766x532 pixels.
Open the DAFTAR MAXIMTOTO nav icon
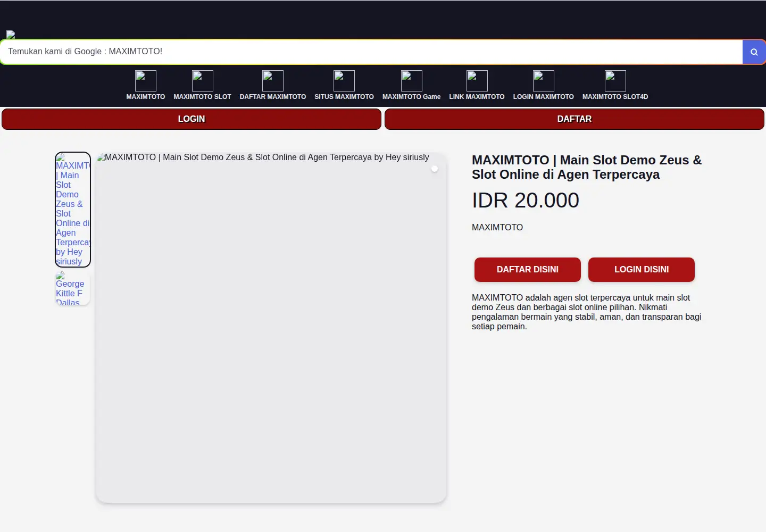click(273, 81)
